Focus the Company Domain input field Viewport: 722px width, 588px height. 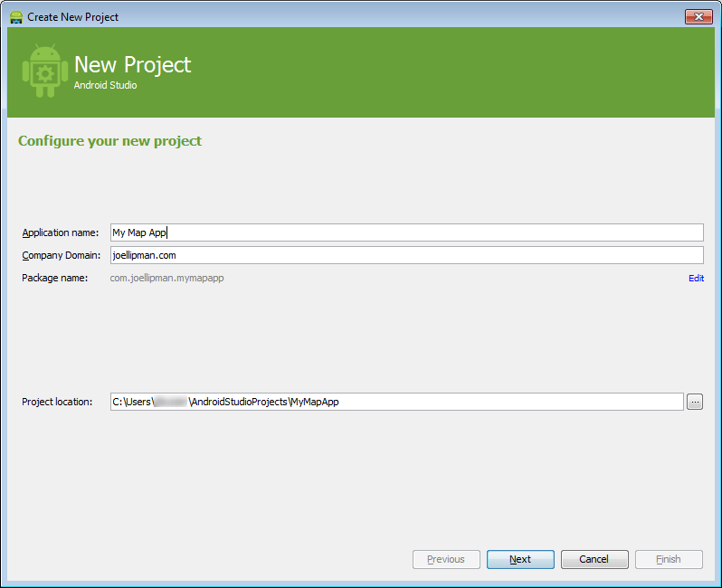click(405, 255)
